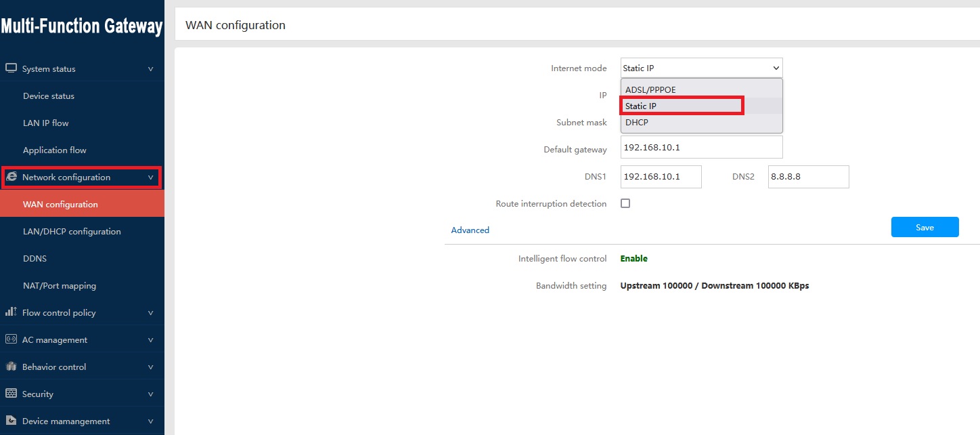Open the DDNS settings page
The image size is (980, 435).
point(35,258)
